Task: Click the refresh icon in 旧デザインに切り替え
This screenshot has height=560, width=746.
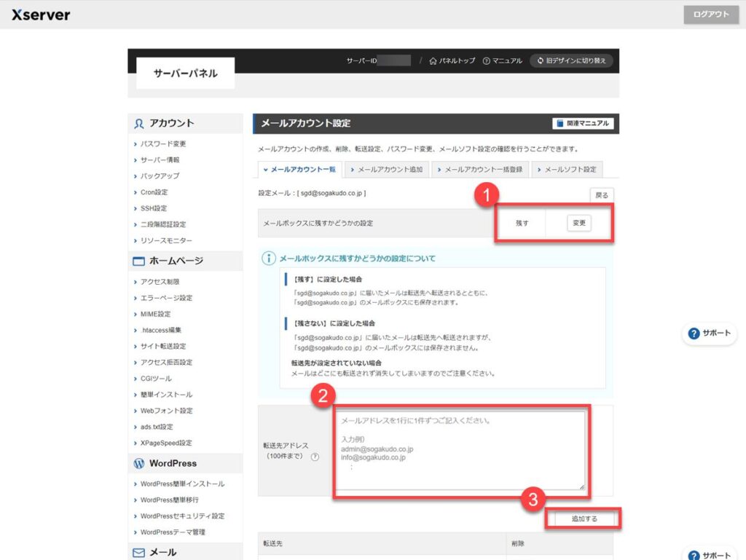Action: 541,61
